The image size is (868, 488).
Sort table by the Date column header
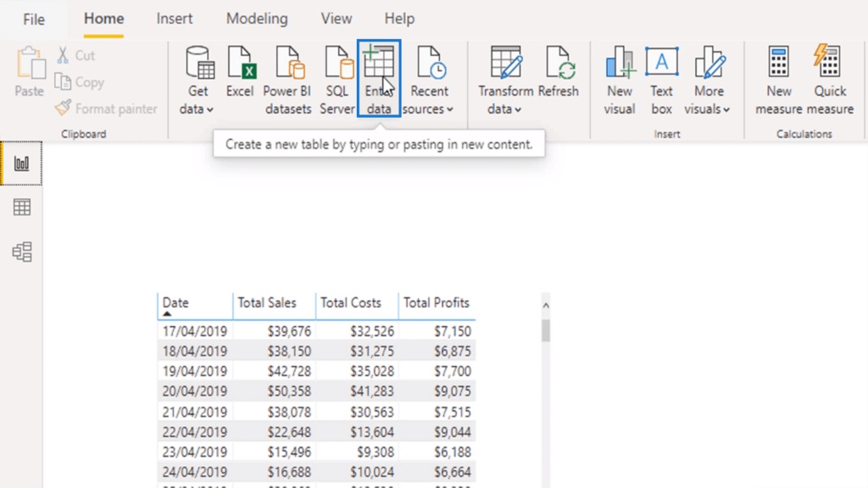(195, 305)
